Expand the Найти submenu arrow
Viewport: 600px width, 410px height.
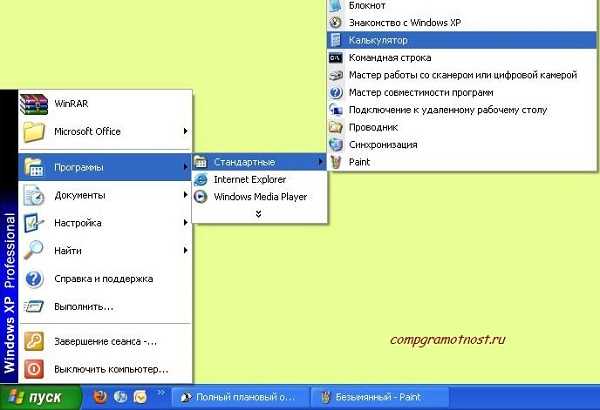click(x=186, y=250)
